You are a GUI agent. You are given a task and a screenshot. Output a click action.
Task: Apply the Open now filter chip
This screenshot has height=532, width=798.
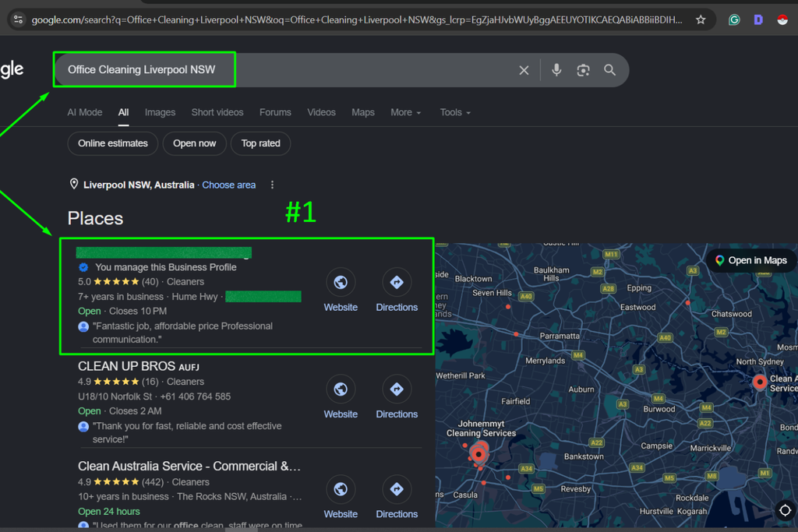pyautogui.click(x=194, y=143)
